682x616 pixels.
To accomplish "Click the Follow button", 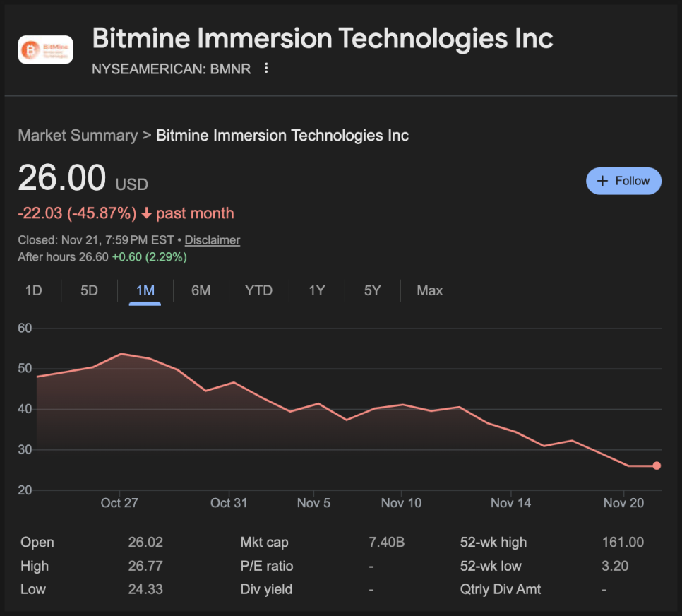I will (x=623, y=181).
